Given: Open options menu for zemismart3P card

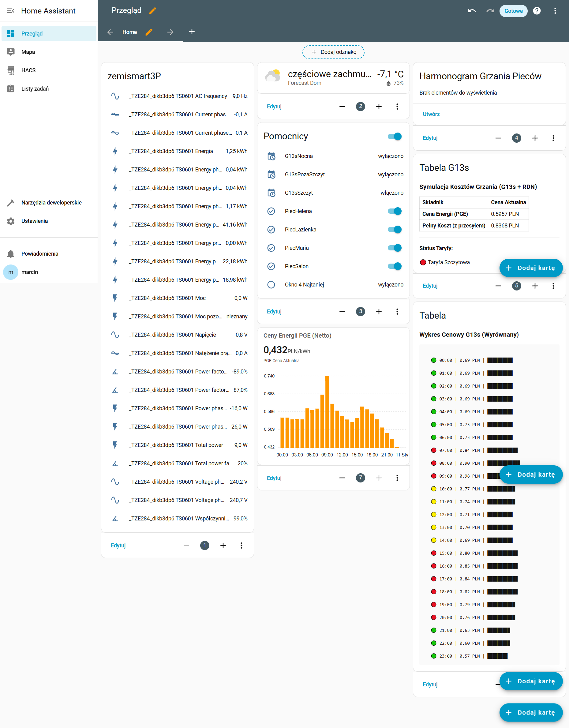Looking at the screenshot, I should 241,546.
